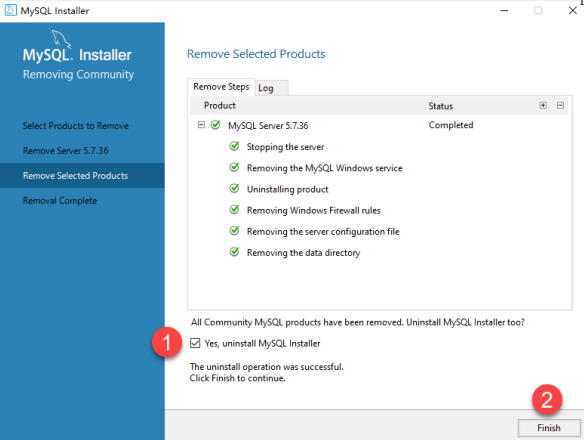Click the Finish button
Viewport: 584px width, 440px height.
(x=549, y=428)
